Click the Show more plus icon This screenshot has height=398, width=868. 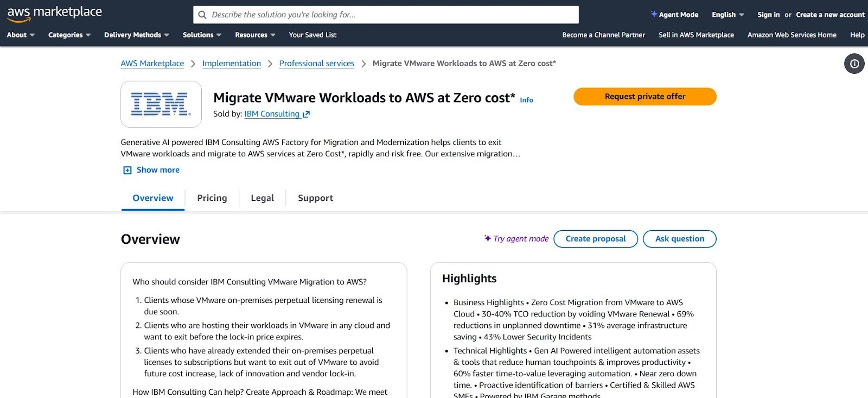(x=127, y=170)
